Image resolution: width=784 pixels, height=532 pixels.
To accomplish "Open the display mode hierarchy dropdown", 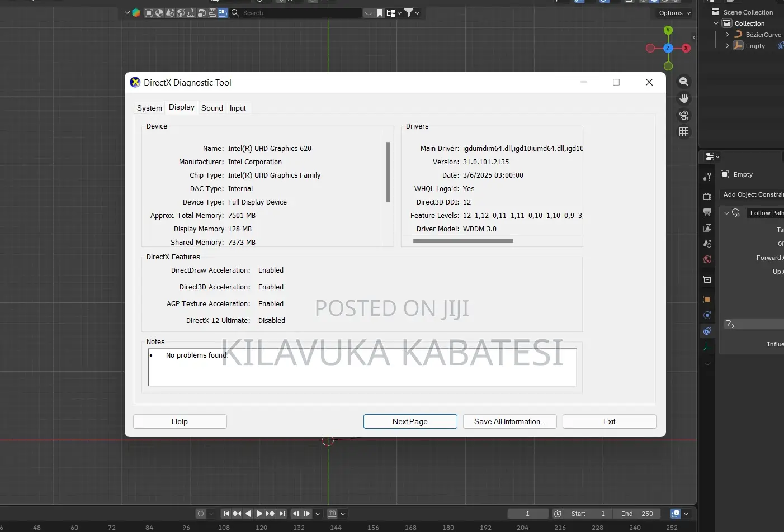I will tap(394, 13).
